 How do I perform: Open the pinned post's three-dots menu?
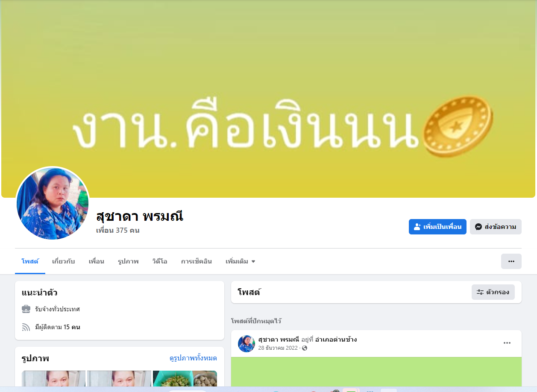(507, 343)
